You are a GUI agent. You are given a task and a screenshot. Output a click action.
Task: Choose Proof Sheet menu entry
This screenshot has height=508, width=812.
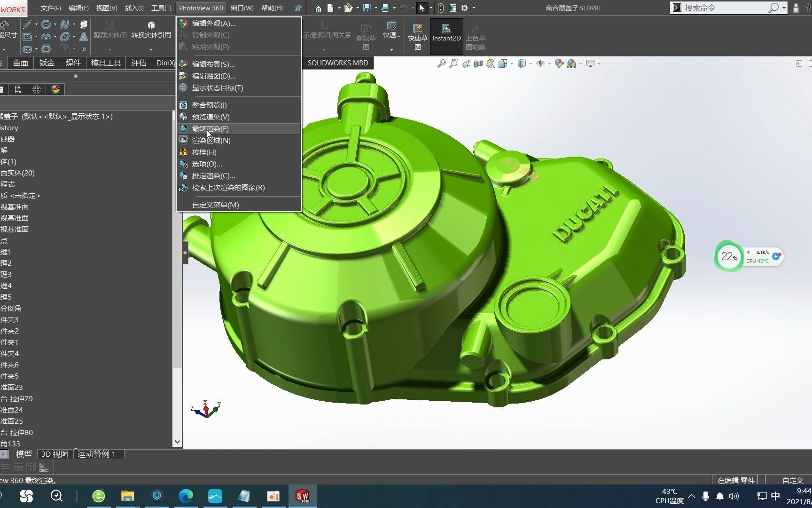coord(238,152)
